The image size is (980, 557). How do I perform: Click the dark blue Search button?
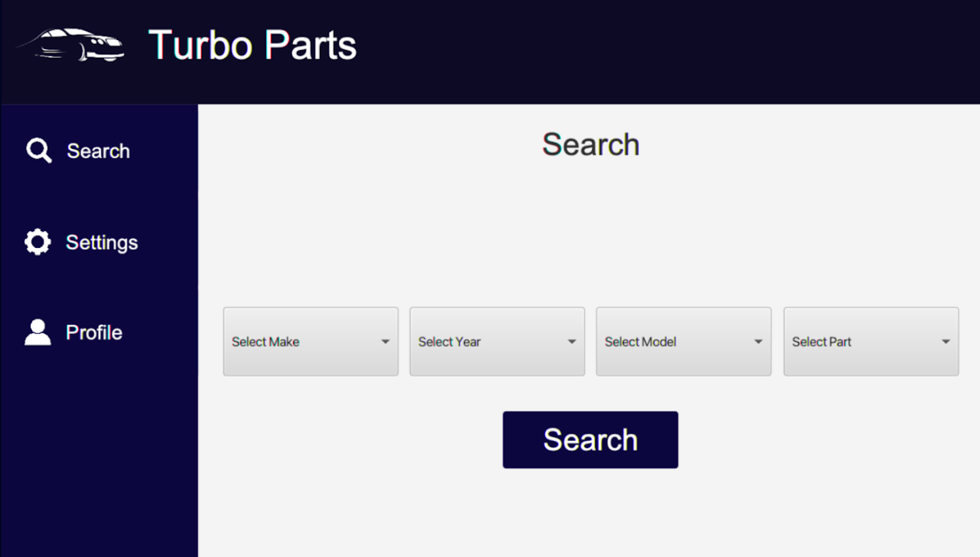tap(591, 440)
